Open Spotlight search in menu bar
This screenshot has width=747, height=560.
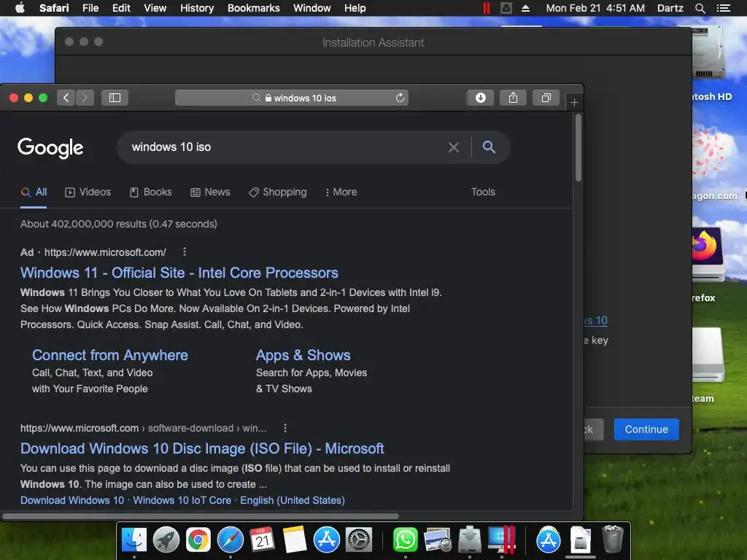pyautogui.click(x=700, y=8)
